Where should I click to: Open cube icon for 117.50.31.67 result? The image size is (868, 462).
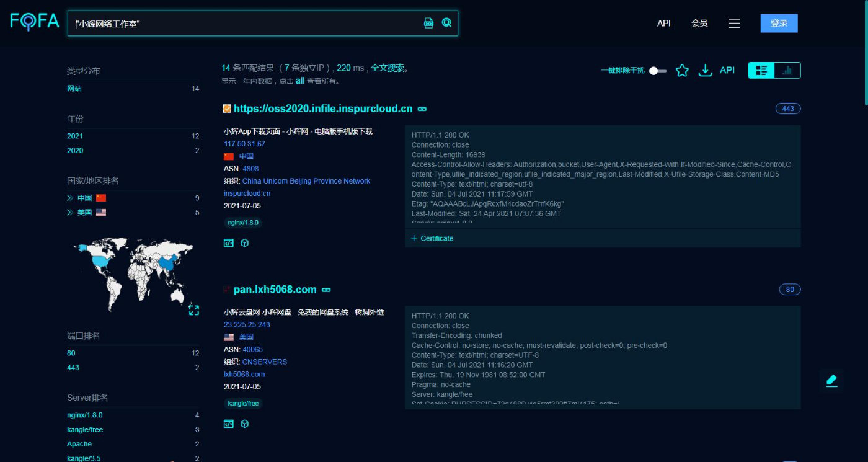[x=244, y=243]
